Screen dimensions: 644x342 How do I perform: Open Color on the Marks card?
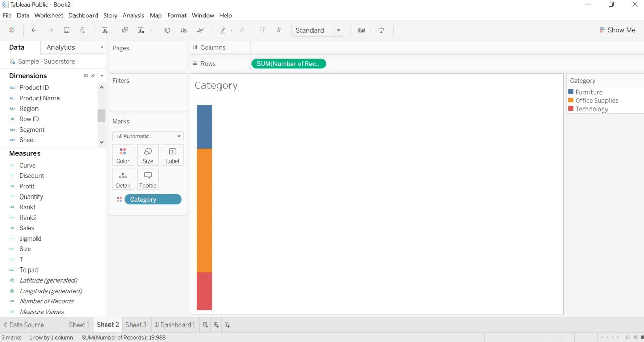pyautogui.click(x=123, y=155)
